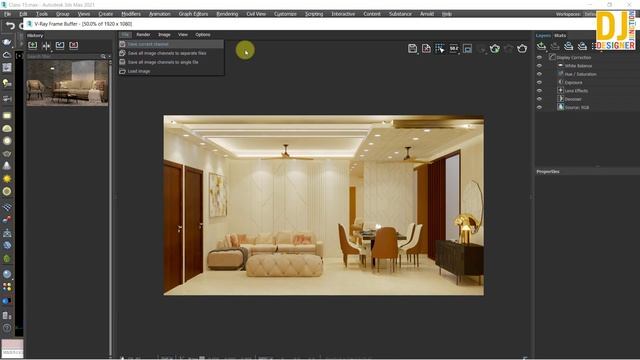This screenshot has height=360, width=640.
Task: Start Interactive rendering teapot icon
Action: (495, 49)
